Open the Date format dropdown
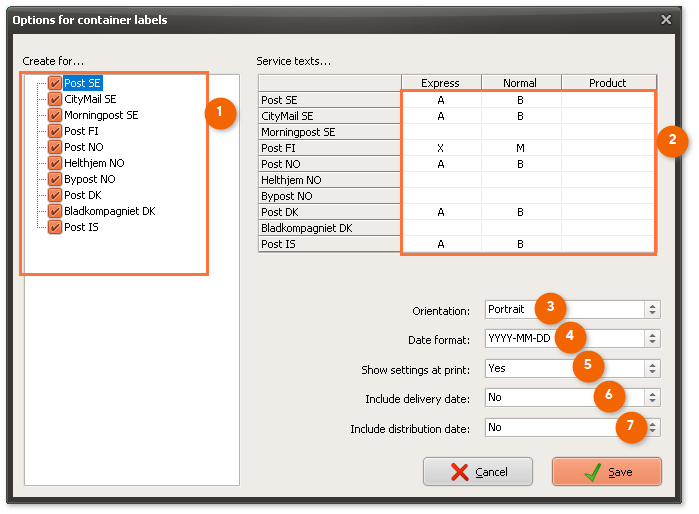This screenshot has height=514, width=699. tap(573, 338)
